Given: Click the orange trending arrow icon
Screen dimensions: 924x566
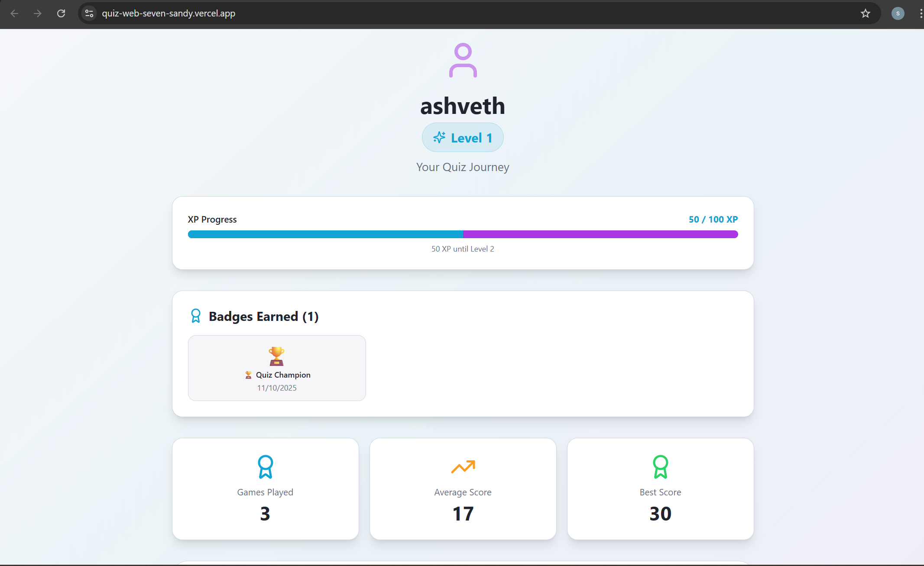Looking at the screenshot, I should tap(463, 466).
